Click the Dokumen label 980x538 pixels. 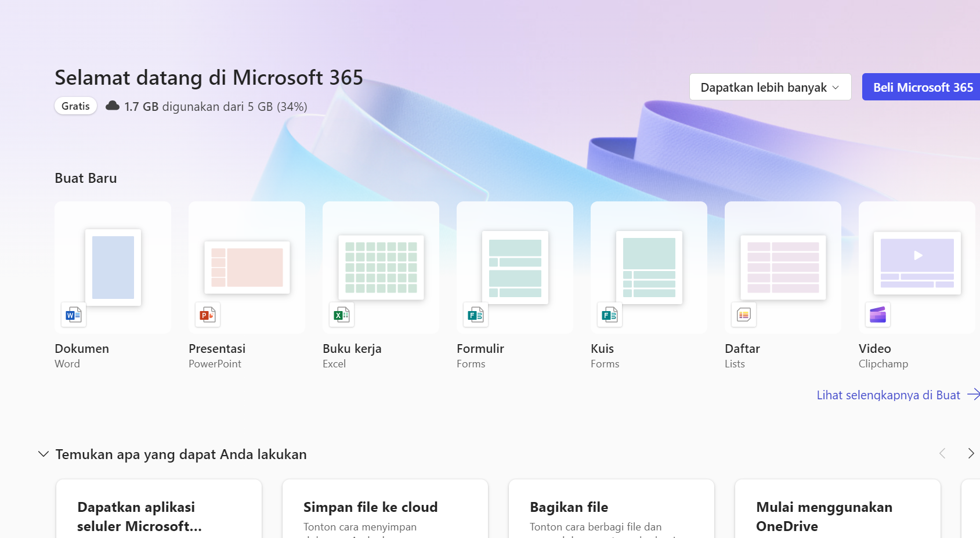(x=82, y=349)
